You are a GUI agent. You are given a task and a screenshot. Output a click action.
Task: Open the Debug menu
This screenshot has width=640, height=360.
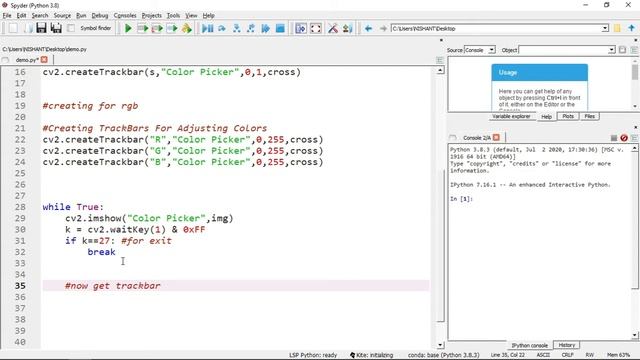pyautogui.click(x=100, y=16)
